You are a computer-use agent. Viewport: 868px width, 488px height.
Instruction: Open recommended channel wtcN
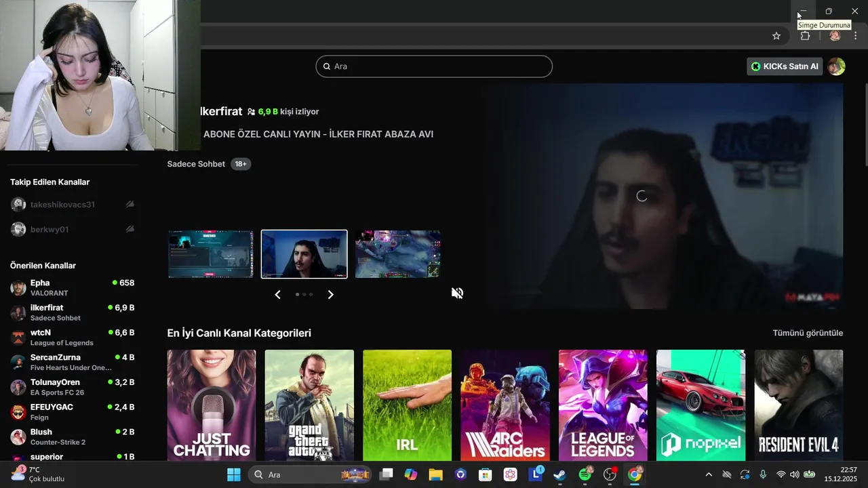[73, 338]
